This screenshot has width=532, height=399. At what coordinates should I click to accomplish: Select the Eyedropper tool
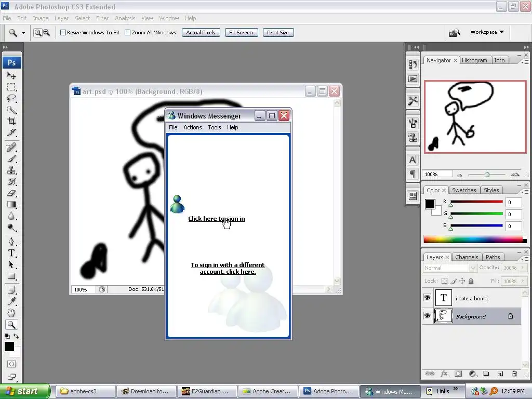[x=11, y=302]
